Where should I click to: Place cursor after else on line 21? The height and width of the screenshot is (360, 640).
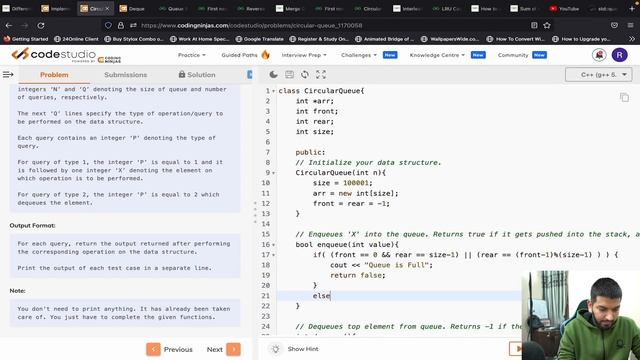[330, 296]
